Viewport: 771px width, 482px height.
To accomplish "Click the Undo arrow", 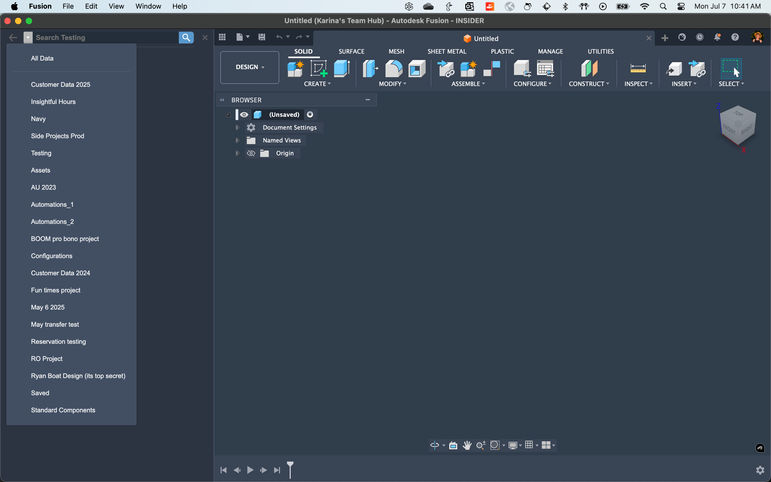I will click(279, 37).
